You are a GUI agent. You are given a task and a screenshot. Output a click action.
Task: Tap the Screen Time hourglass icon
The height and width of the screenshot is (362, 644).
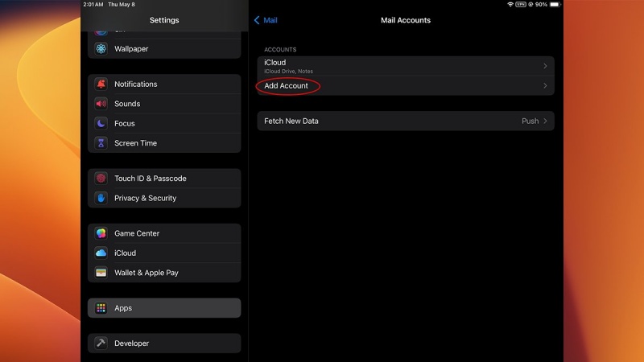(x=101, y=143)
